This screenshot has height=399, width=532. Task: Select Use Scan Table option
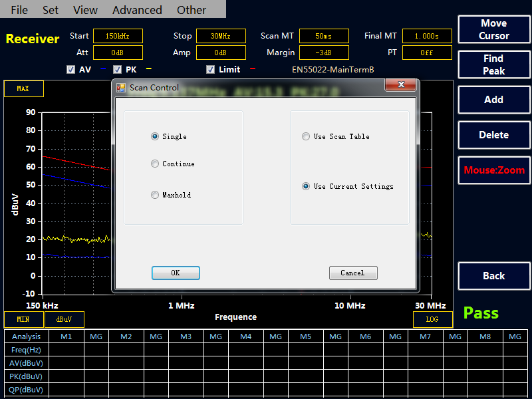coord(306,136)
